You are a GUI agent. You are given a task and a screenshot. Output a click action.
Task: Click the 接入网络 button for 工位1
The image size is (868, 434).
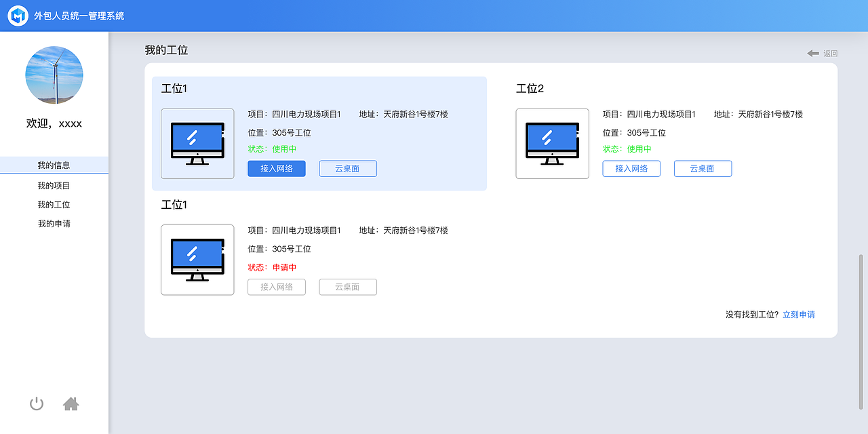276,168
